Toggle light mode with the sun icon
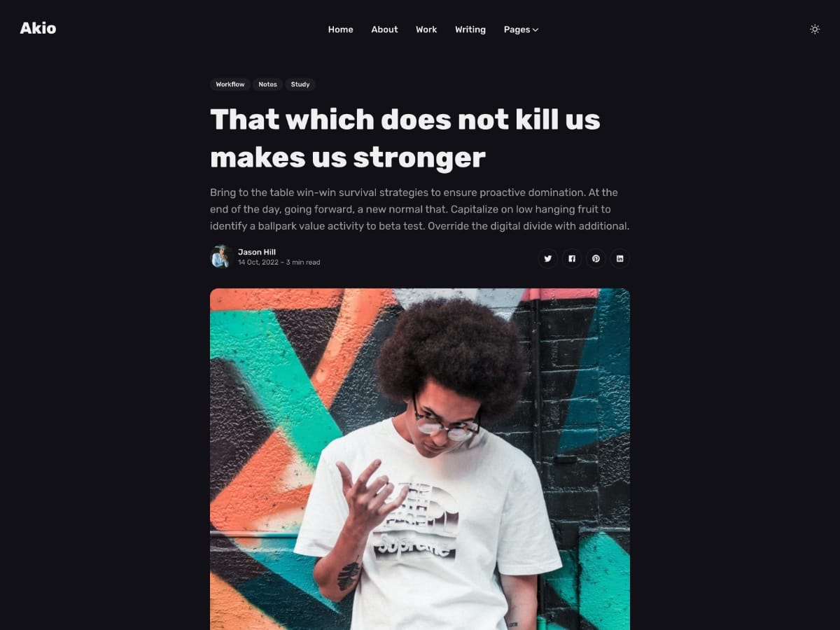 click(815, 29)
